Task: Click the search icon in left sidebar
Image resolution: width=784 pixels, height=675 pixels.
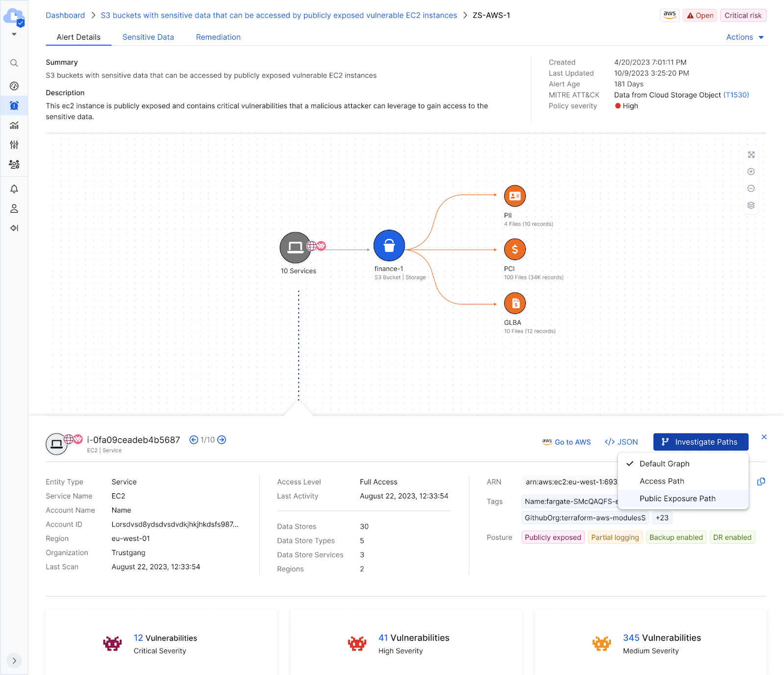Action: [14, 63]
